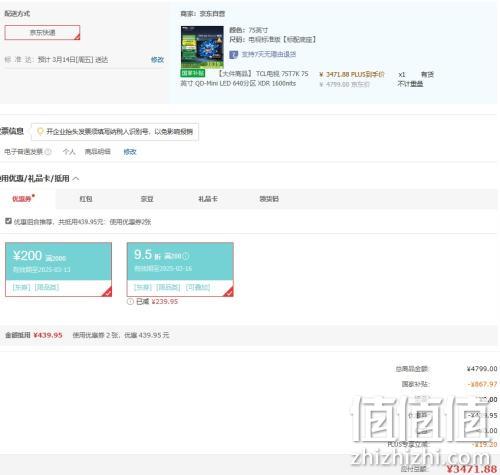Click 修改 link in the invoice row
500x475 pixels.
[x=130, y=152]
